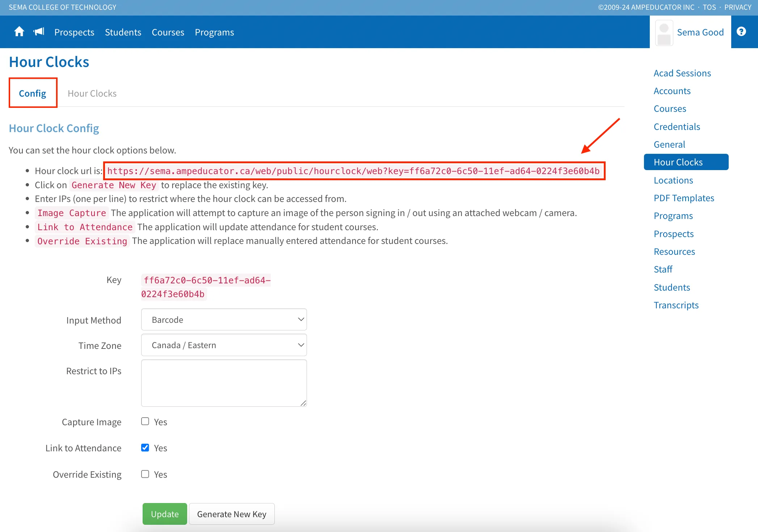Screen dimensions: 758x532
Task: Expand the Input Method Barcode dropdown
Action: 224,320
